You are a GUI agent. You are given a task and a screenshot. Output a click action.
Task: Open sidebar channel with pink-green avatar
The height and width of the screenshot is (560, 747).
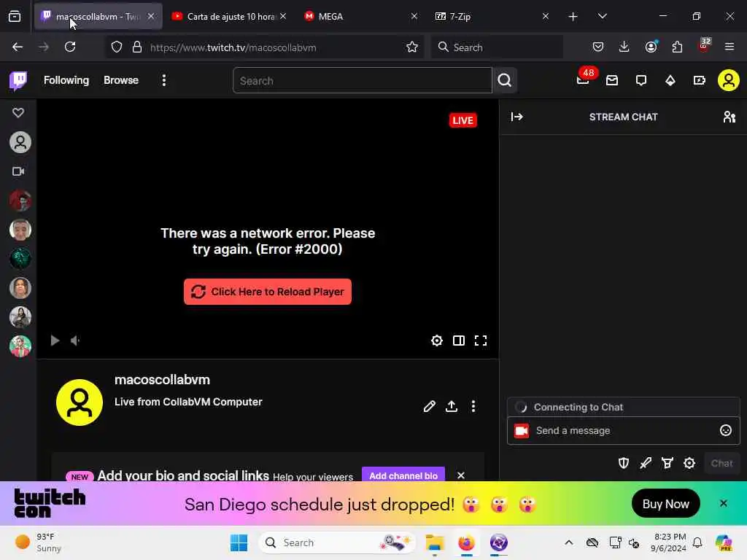[20, 346]
